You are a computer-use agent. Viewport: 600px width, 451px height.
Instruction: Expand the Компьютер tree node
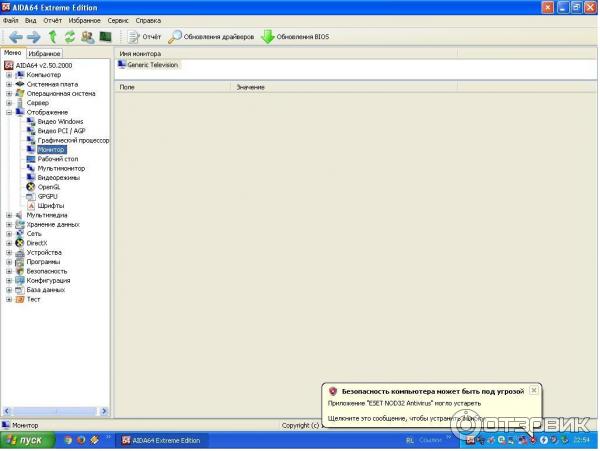[9, 75]
